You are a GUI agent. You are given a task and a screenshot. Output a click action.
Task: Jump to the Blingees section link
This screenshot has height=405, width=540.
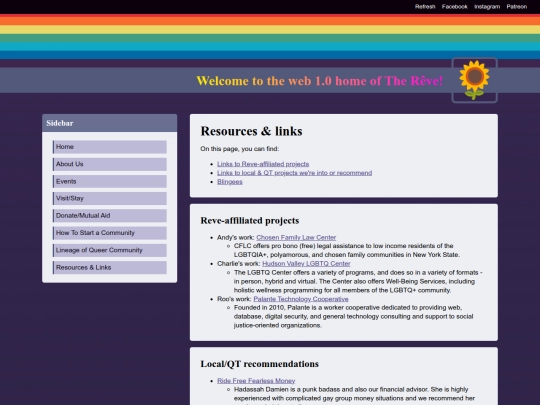(x=230, y=182)
